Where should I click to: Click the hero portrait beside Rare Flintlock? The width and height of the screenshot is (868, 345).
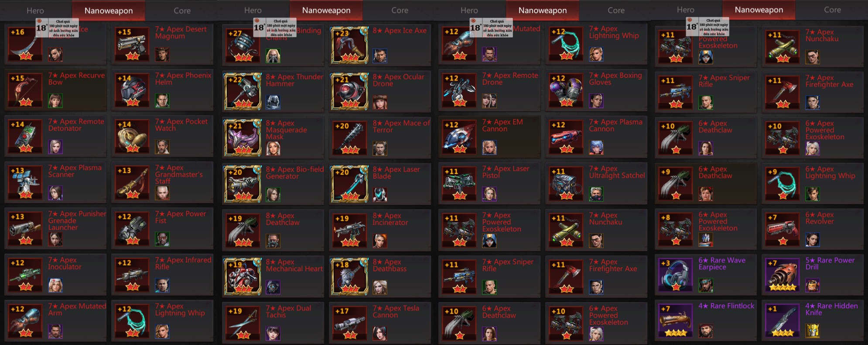pyautogui.click(x=706, y=331)
